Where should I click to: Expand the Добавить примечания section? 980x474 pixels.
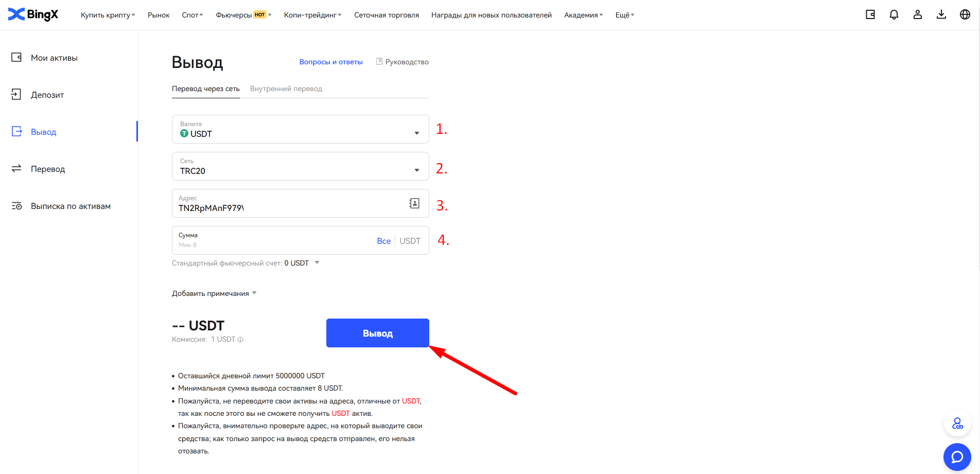click(x=214, y=293)
